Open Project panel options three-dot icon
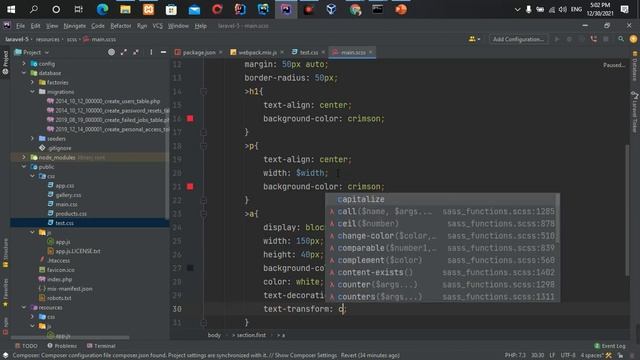This screenshot has width=640, height=360. click(x=151, y=52)
